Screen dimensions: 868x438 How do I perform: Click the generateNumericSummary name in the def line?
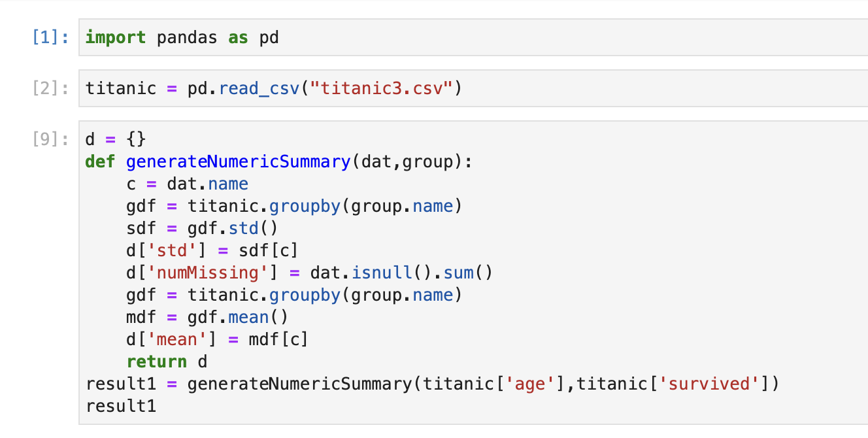click(x=238, y=161)
